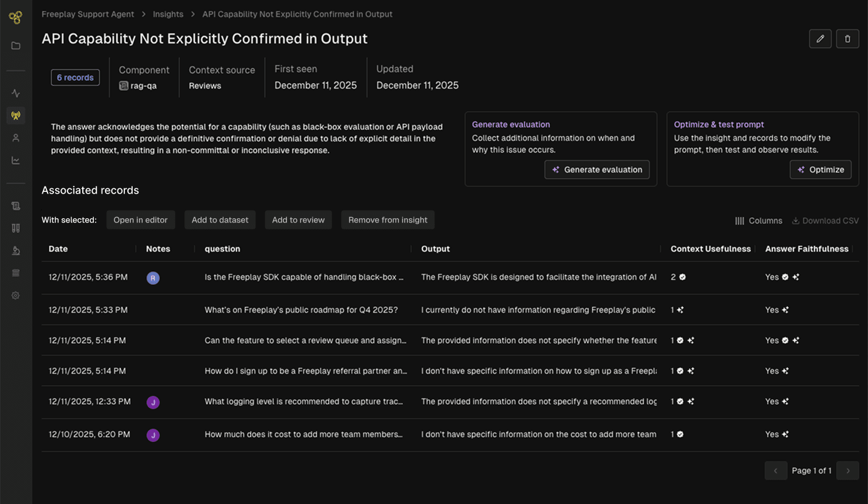Open the activity pulse icon in sidebar
868x504 pixels.
16,93
